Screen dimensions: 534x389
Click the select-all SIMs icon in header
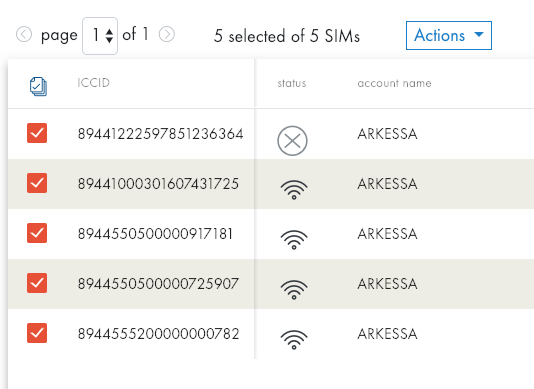point(38,87)
